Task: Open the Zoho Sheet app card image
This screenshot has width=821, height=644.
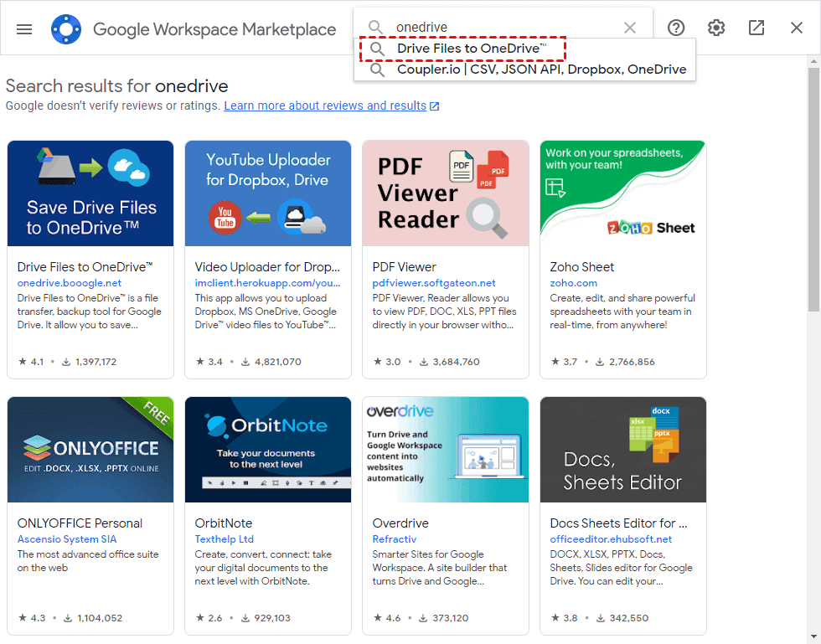Action: (623, 193)
